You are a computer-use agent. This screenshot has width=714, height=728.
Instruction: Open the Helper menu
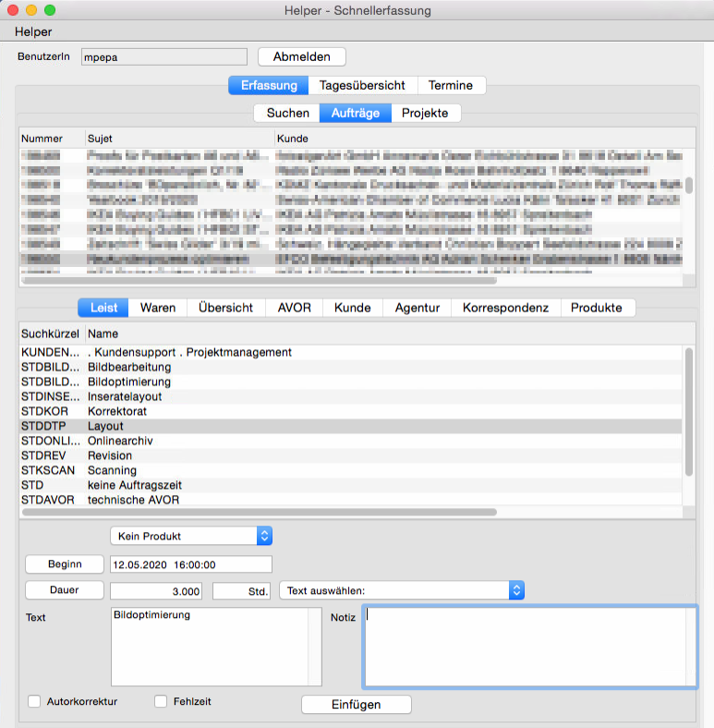pyautogui.click(x=33, y=31)
